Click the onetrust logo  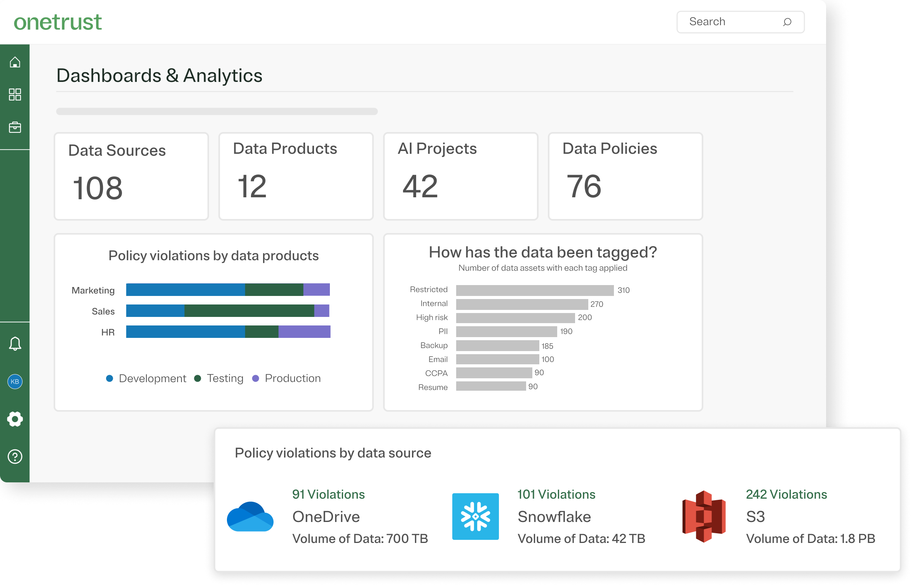click(x=58, y=22)
